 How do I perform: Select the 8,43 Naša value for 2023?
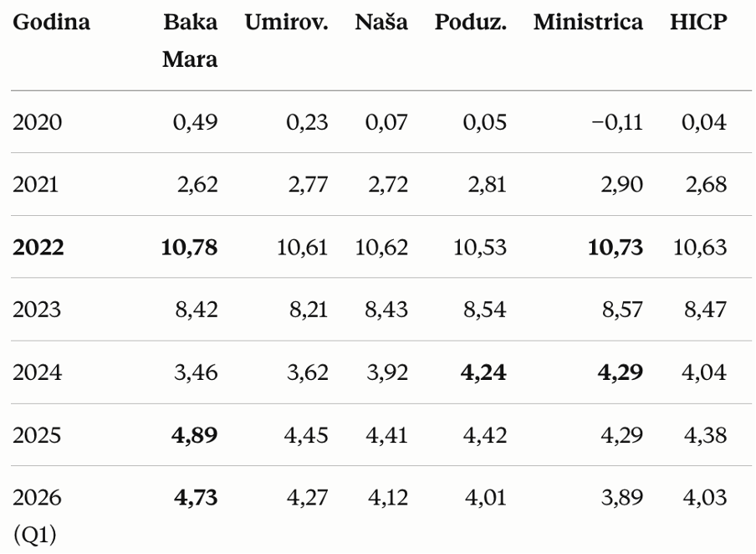point(386,310)
